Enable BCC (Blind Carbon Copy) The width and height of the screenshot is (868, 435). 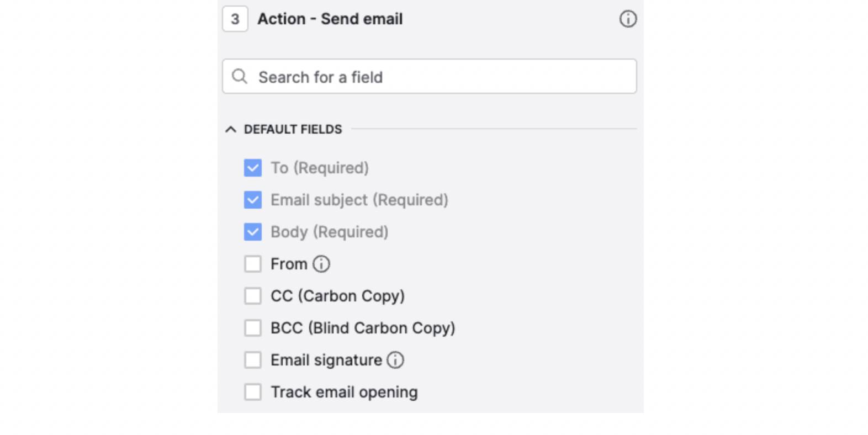[252, 328]
